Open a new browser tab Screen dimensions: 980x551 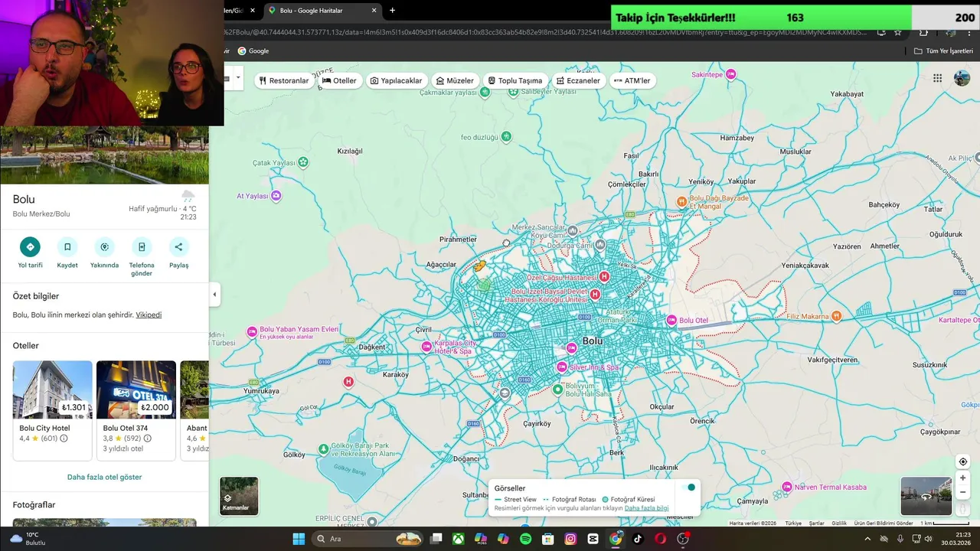coord(392,11)
